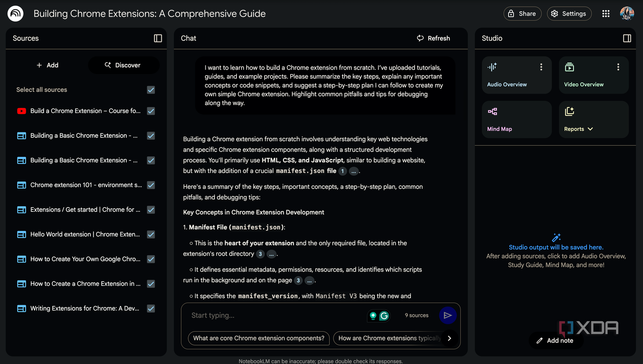The width and height of the screenshot is (643, 364).
Task: Open Video Overview more options menu
Action: pyautogui.click(x=618, y=67)
